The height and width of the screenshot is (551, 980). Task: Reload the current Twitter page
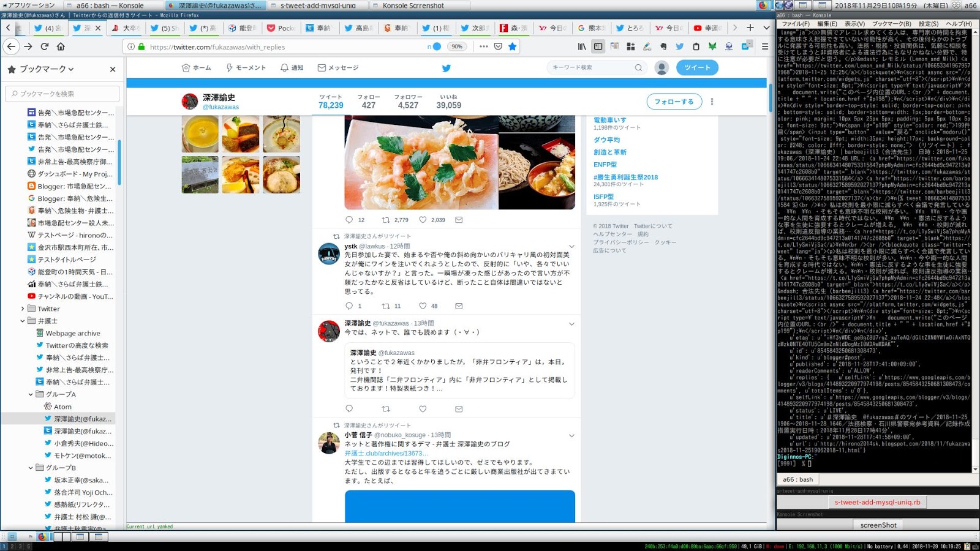(44, 47)
